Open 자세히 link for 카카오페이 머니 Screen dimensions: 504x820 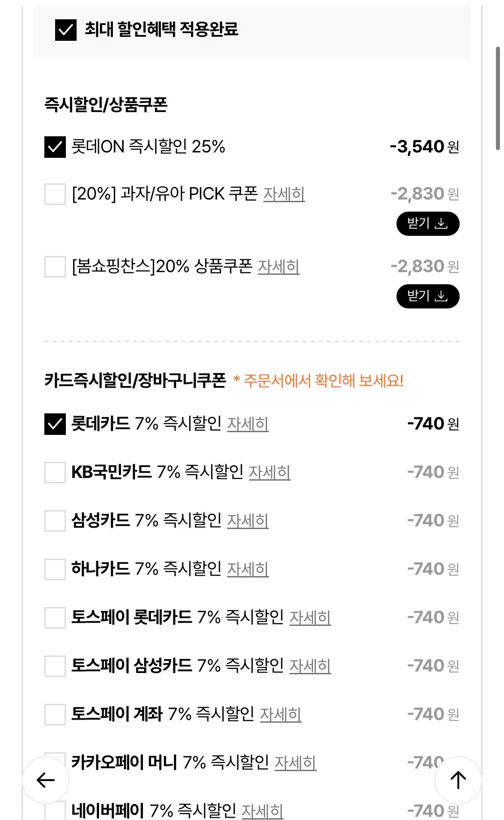(295, 763)
